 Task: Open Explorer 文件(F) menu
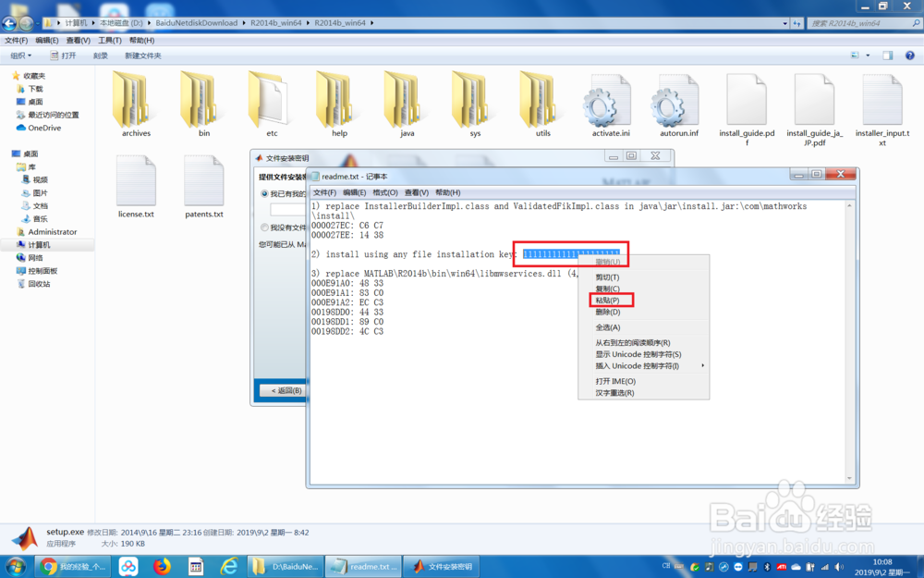[16, 40]
